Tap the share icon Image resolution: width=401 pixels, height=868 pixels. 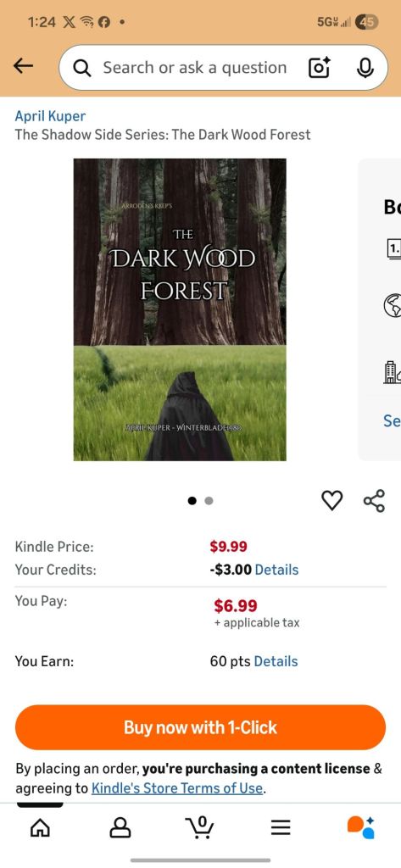pyautogui.click(x=374, y=500)
